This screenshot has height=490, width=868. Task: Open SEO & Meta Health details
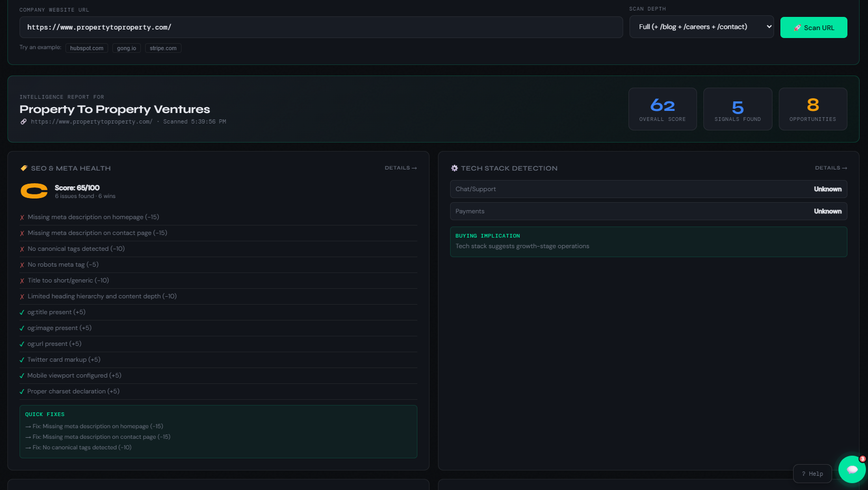click(400, 168)
